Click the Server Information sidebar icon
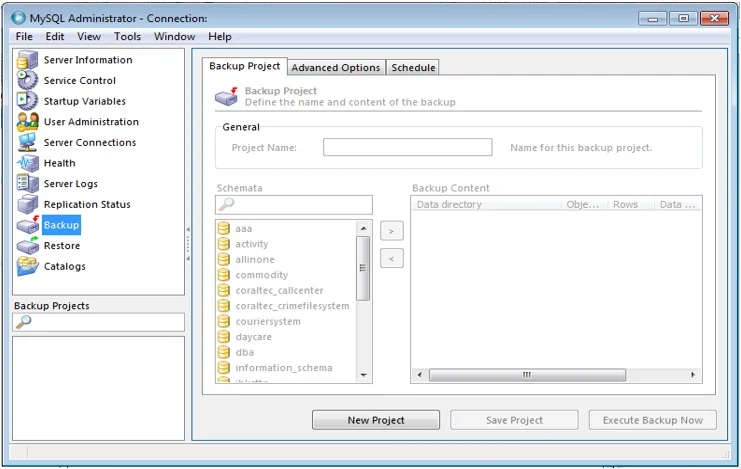The width and height of the screenshot is (741, 469). 27,60
